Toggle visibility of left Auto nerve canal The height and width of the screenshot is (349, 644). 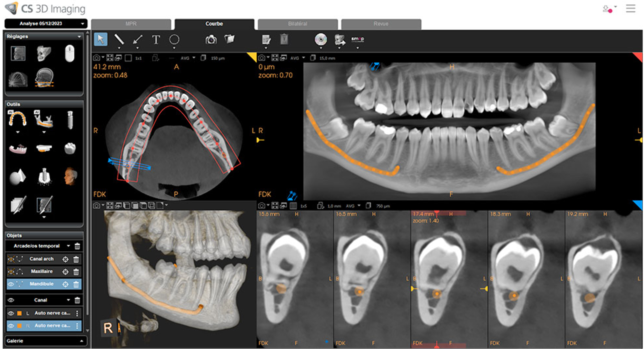tap(11, 313)
